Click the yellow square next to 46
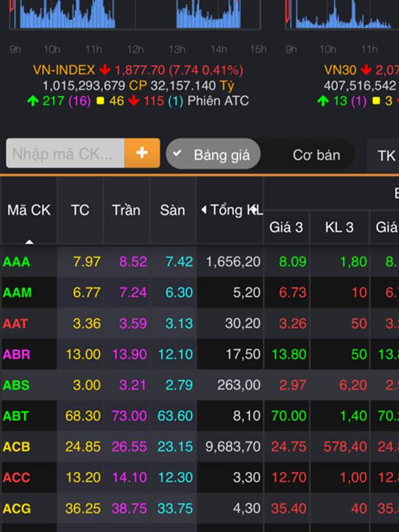 pos(100,101)
